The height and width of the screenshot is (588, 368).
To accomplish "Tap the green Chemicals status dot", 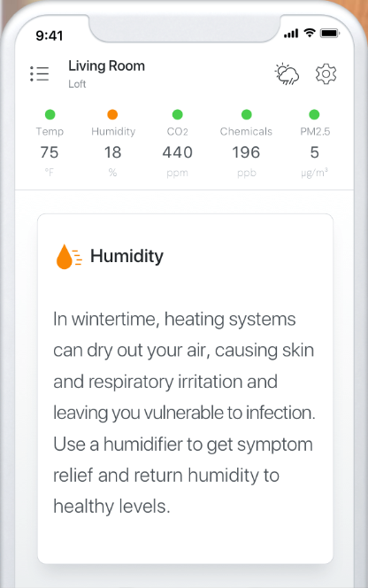I will point(246,114).
